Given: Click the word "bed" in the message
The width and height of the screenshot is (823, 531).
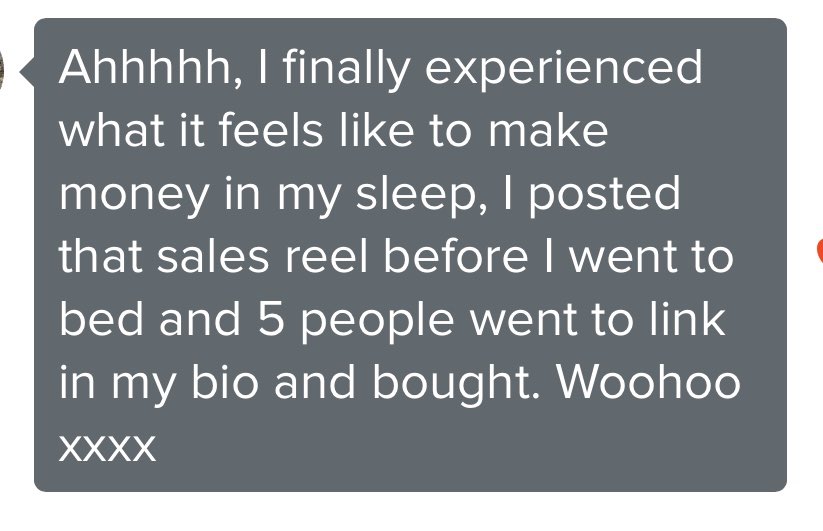Looking at the screenshot, I should point(97,320).
